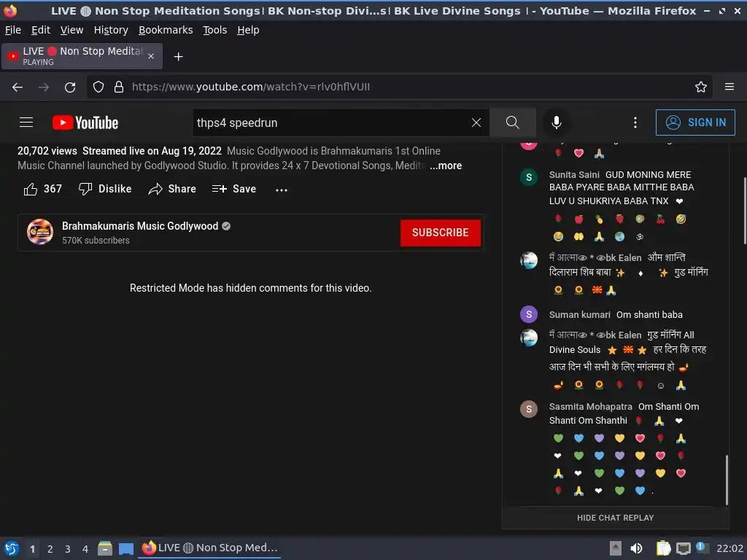This screenshot has width=747, height=560.
Task: Click HIDE CHAT REPLAY
Action: (x=615, y=518)
